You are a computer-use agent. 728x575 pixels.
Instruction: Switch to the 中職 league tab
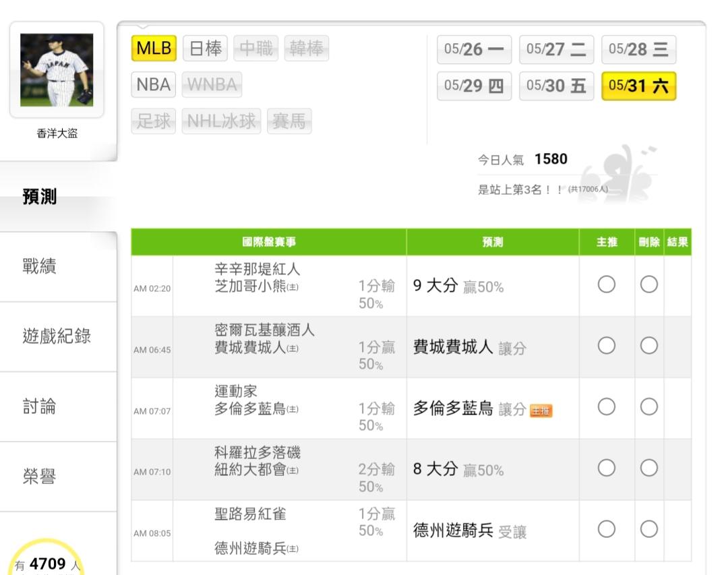pos(256,49)
